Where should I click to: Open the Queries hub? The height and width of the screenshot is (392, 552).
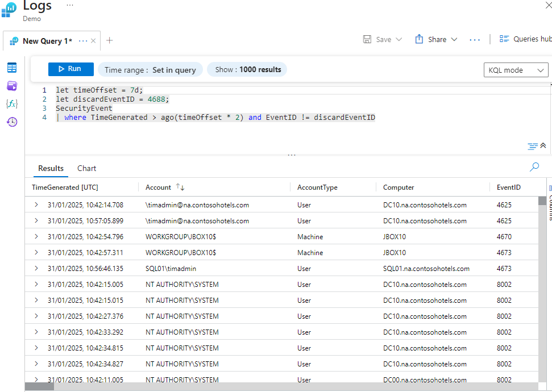coord(525,39)
